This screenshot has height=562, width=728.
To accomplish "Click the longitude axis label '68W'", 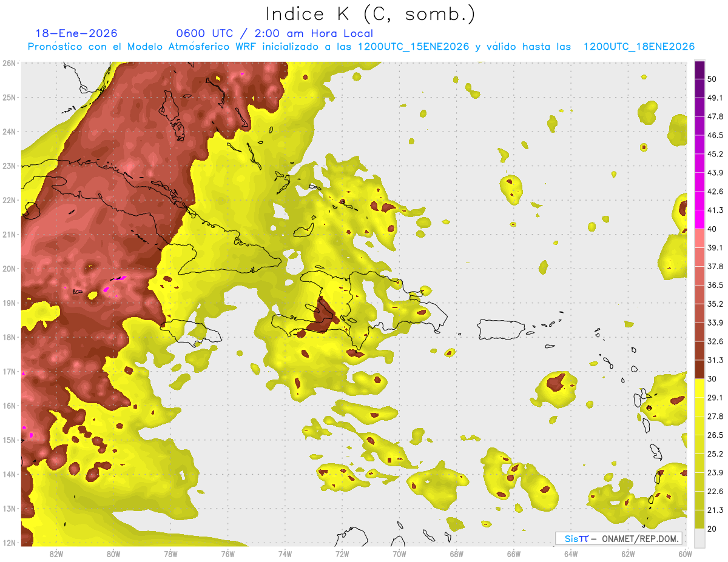I will click(x=456, y=554).
